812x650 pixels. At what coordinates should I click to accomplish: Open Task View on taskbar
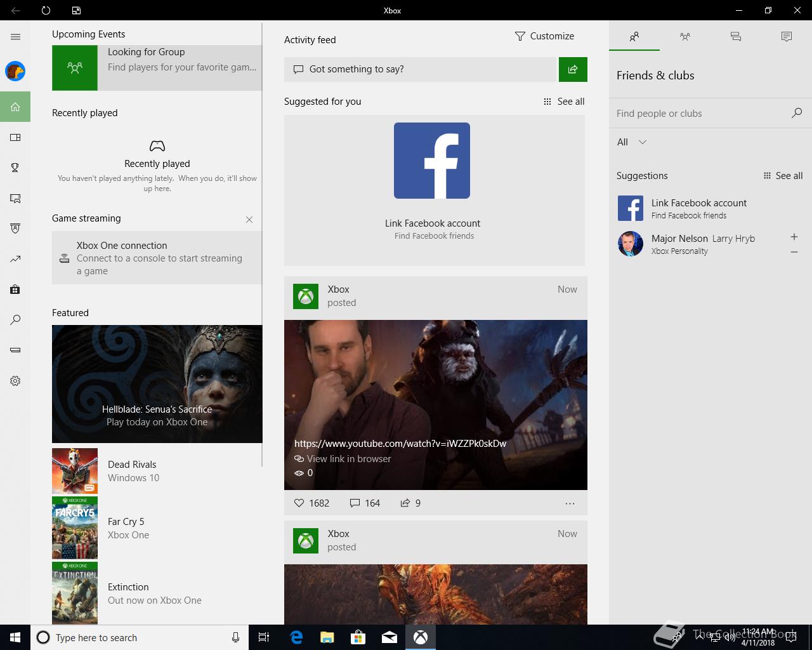pos(264,637)
